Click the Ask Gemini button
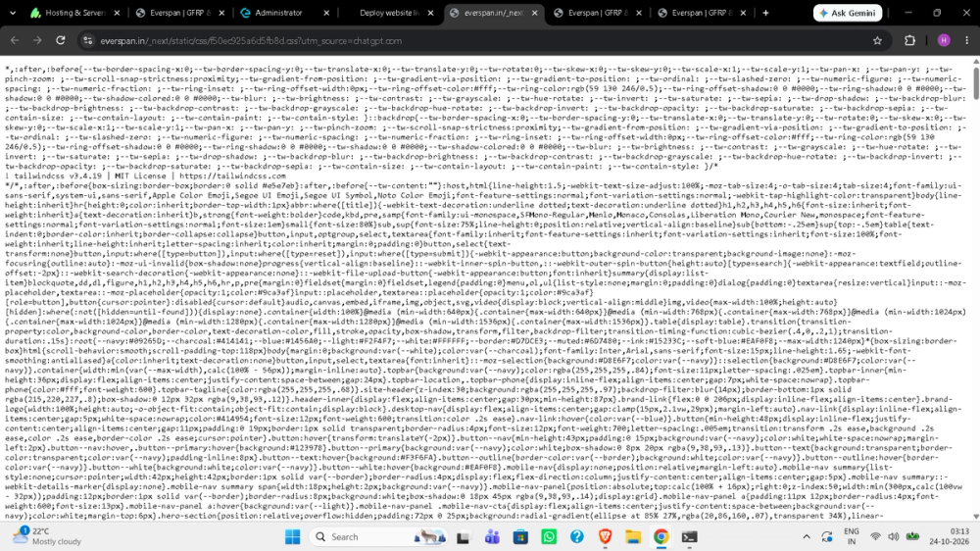Viewport: 980px width, 551px height. pyautogui.click(x=848, y=13)
